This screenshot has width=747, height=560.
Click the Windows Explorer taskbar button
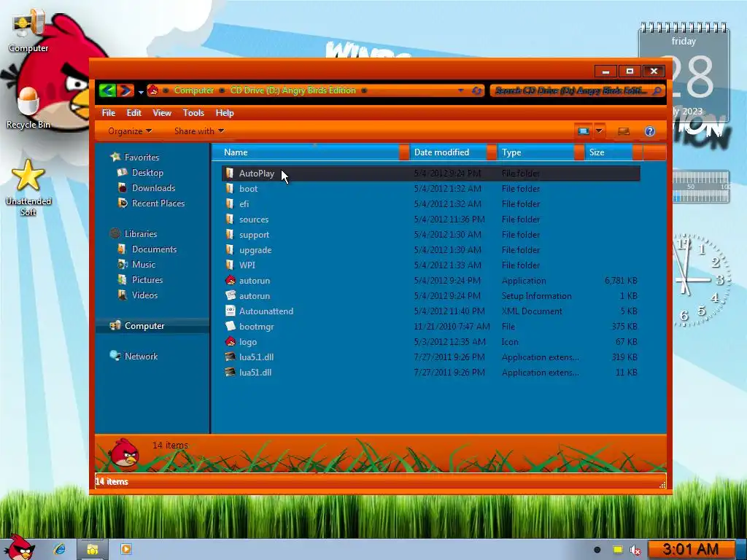point(93,550)
